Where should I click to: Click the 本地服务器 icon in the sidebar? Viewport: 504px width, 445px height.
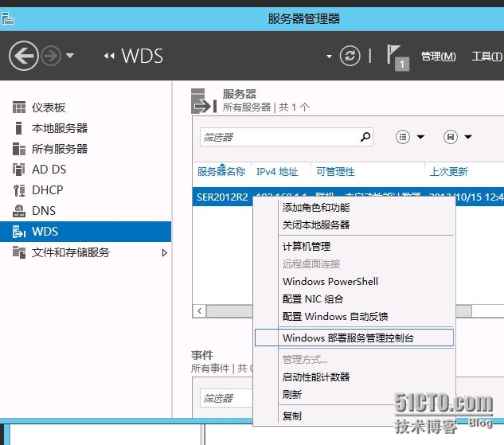tap(19, 128)
